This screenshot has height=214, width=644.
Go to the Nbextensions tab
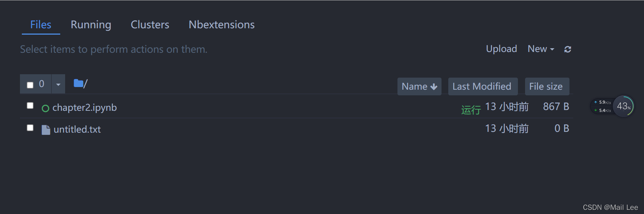221,25
